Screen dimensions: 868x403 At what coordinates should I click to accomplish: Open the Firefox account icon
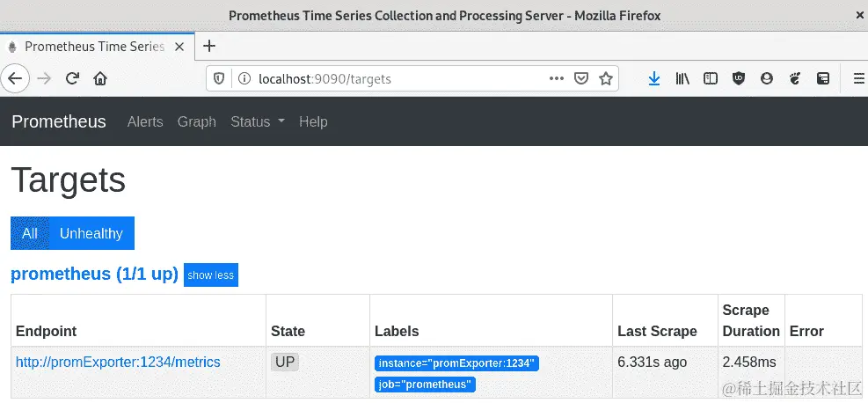tap(767, 78)
